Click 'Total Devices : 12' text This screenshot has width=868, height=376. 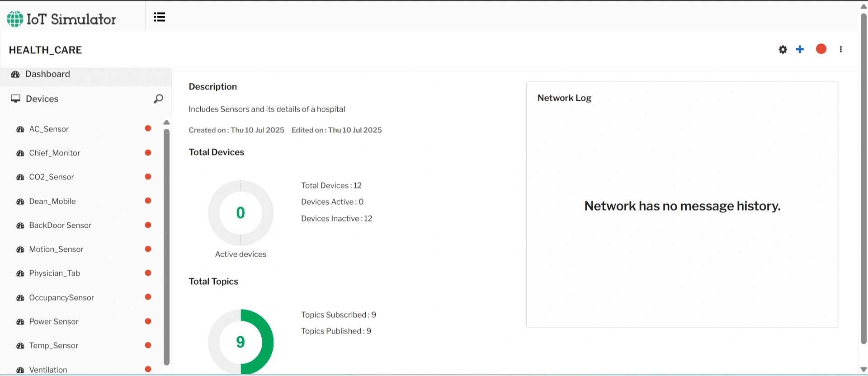pyautogui.click(x=331, y=185)
